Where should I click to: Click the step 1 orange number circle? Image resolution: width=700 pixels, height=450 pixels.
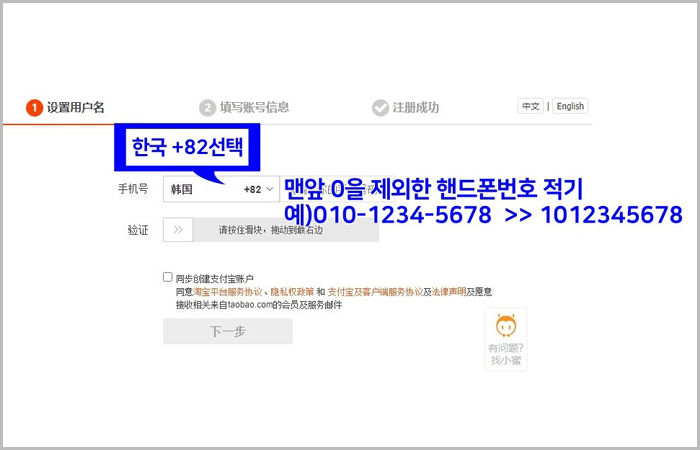pyautogui.click(x=34, y=107)
